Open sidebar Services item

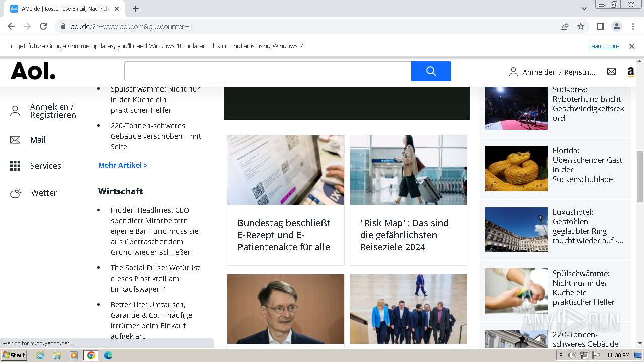coord(46,166)
